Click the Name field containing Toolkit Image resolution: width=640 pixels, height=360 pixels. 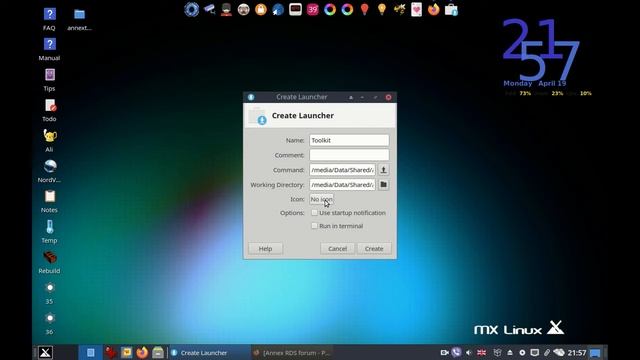point(349,140)
